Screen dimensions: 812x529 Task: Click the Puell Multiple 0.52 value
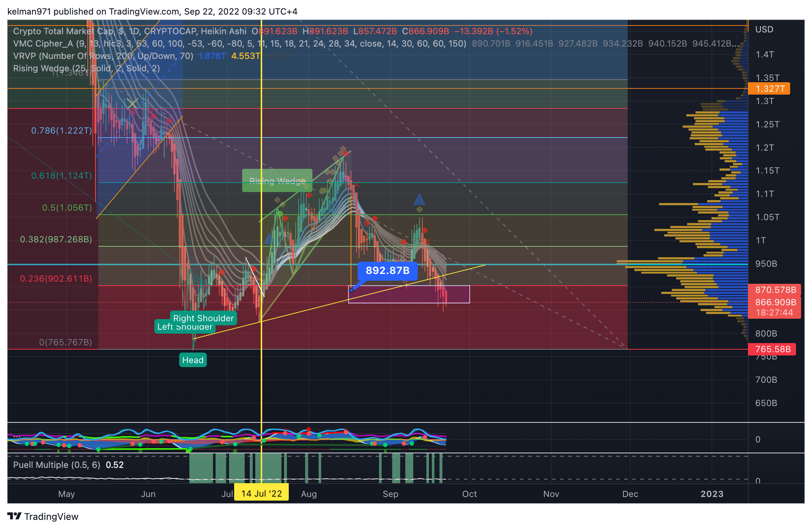click(x=115, y=465)
